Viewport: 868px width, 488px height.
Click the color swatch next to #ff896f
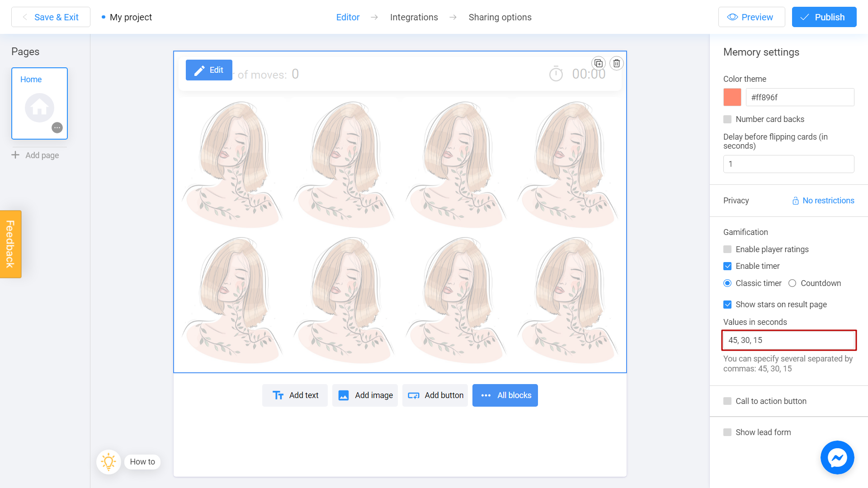pos(732,97)
